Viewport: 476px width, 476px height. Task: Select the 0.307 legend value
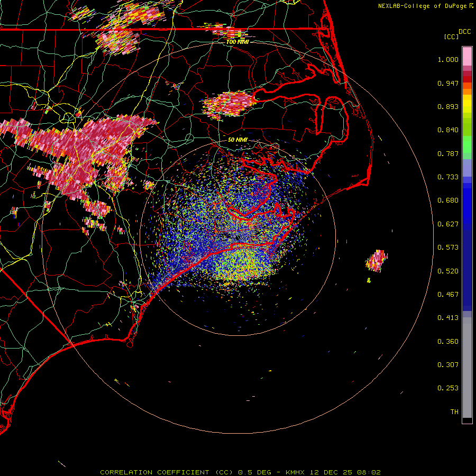tap(448, 365)
